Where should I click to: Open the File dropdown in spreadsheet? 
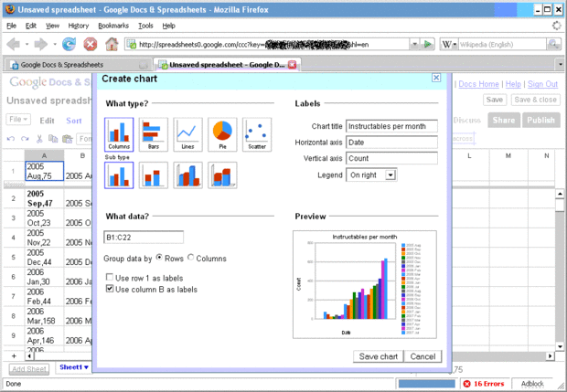[18, 119]
